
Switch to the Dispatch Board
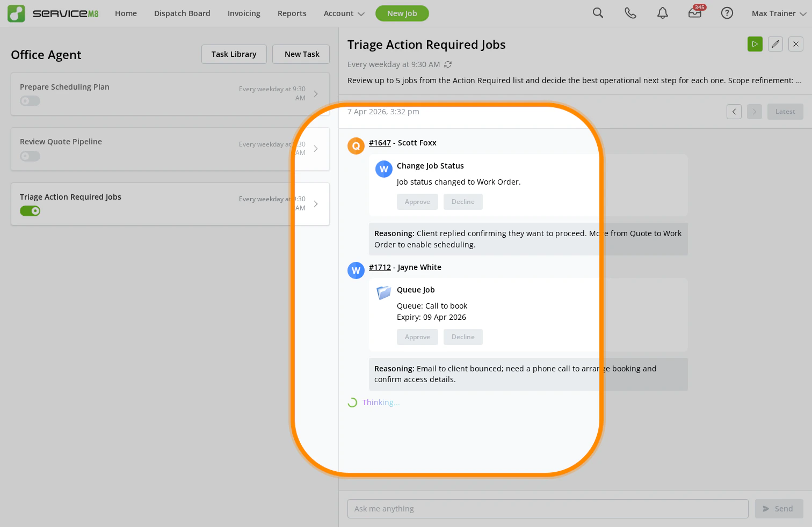(x=182, y=13)
